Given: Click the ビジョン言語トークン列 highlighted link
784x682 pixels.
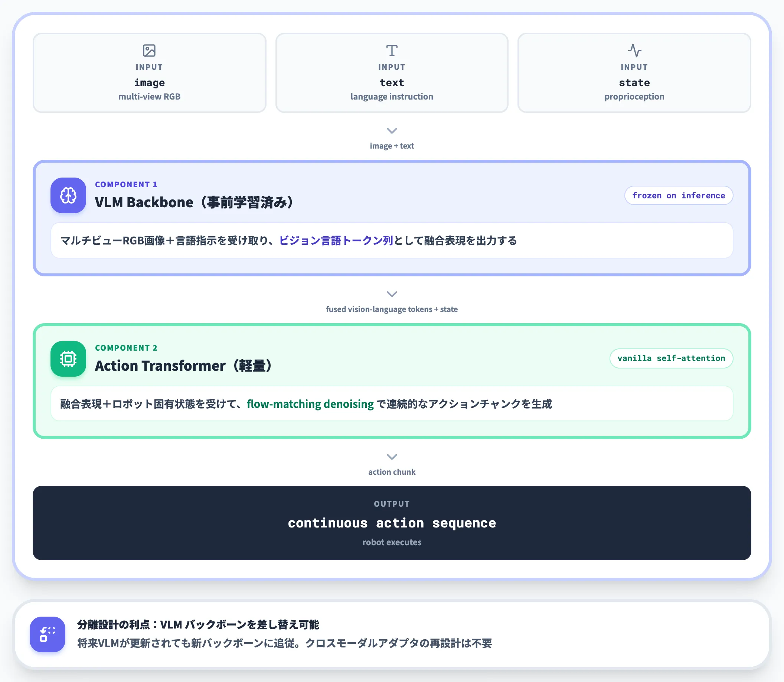Looking at the screenshot, I should 336,241.
